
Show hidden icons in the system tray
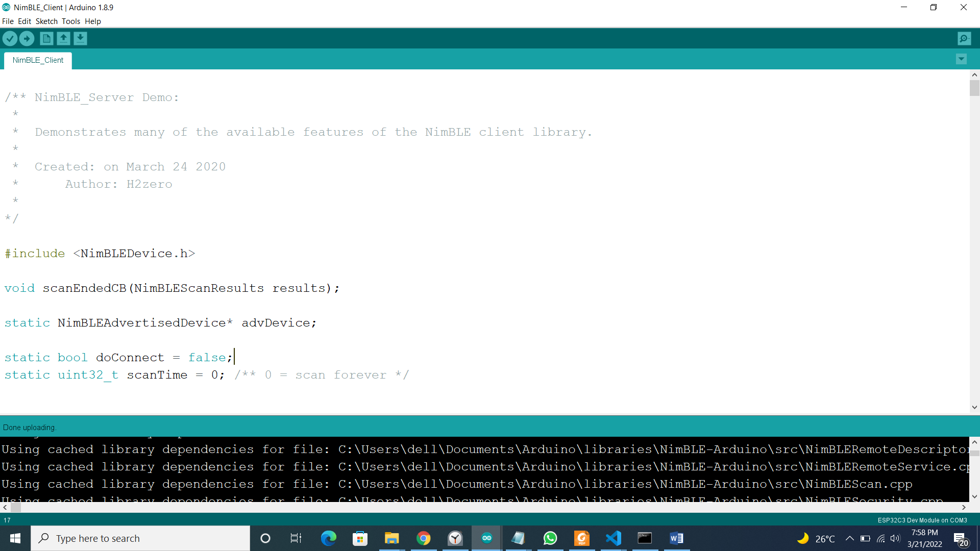point(849,538)
